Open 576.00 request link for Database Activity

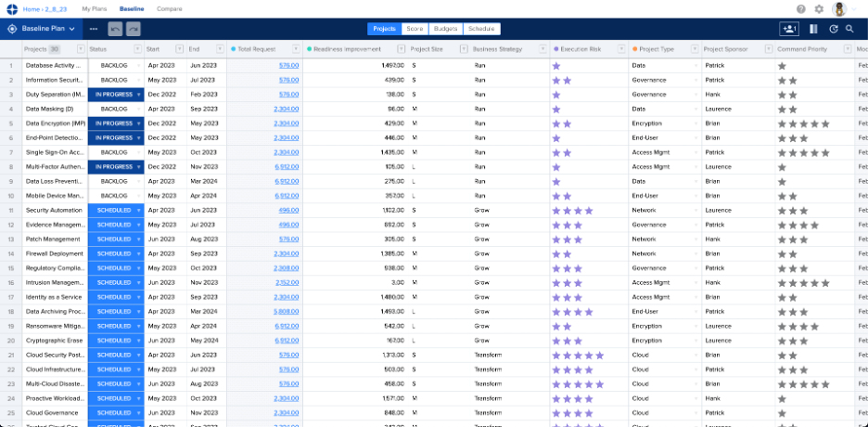tap(289, 65)
